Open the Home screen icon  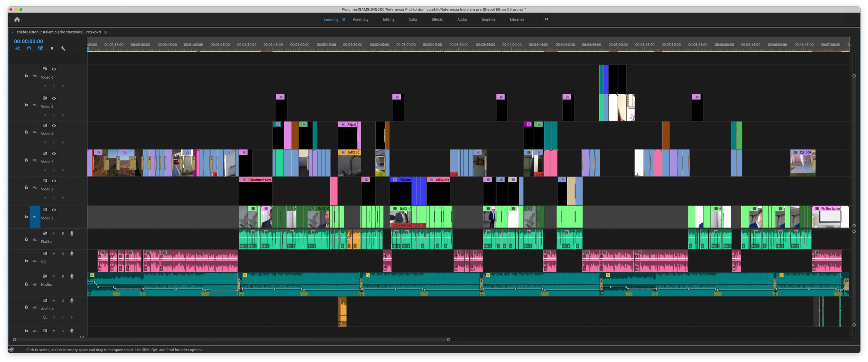click(17, 20)
